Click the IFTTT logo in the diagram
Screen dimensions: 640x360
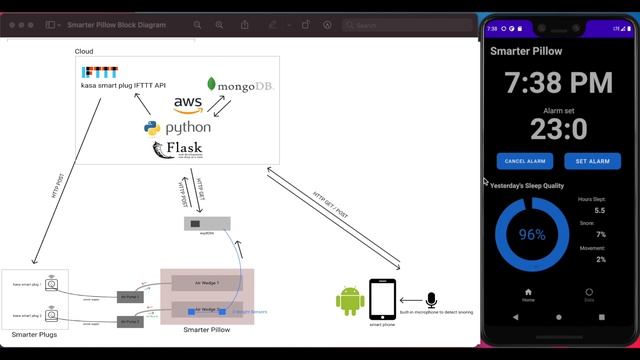pos(100,72)
